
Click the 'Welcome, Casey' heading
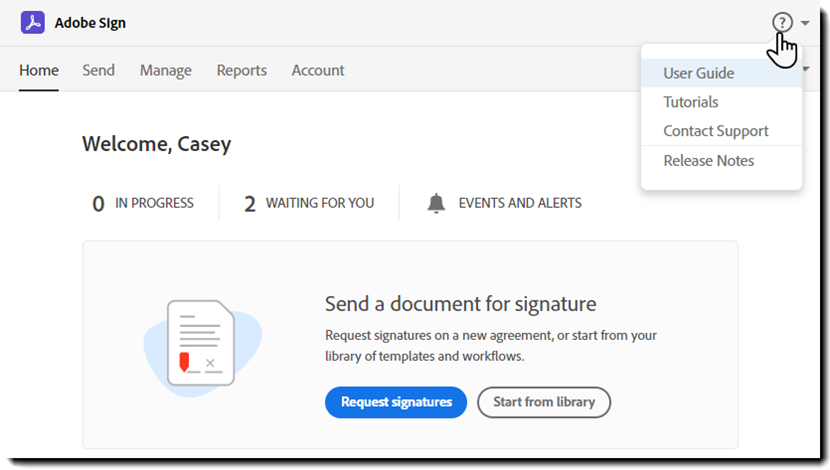tap(157, 144)
